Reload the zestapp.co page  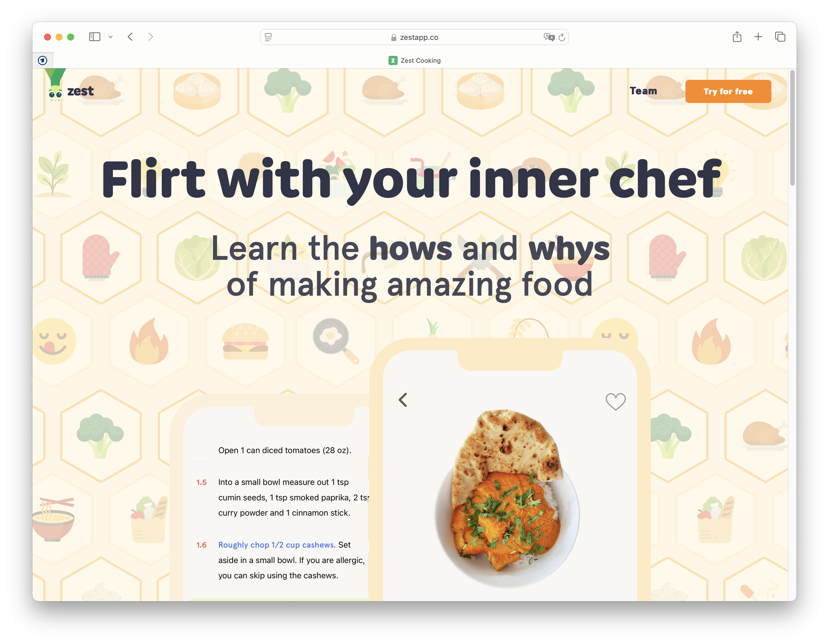coord(562,37)
